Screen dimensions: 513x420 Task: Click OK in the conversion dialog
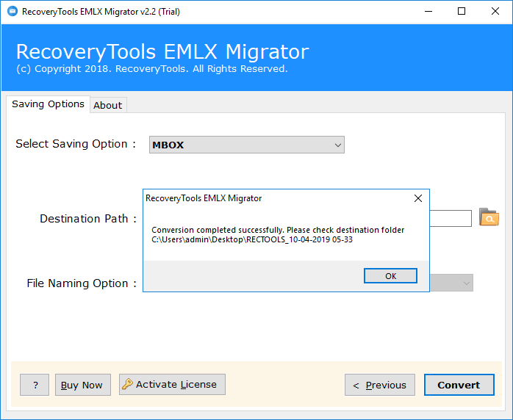390,276
